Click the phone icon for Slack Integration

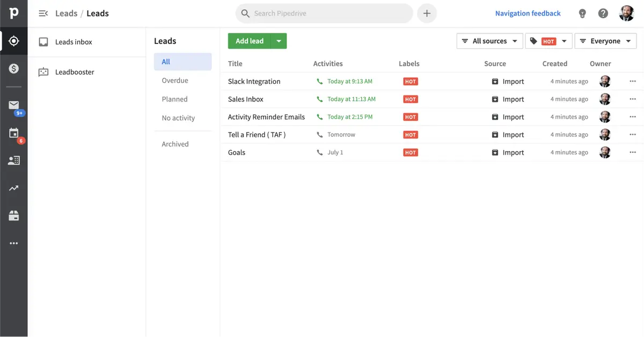(320, 82)
